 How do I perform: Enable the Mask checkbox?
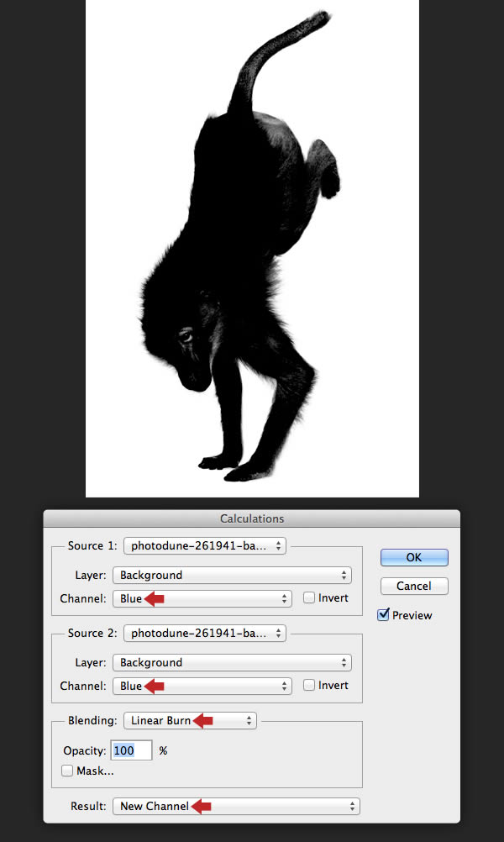point(67,771)
